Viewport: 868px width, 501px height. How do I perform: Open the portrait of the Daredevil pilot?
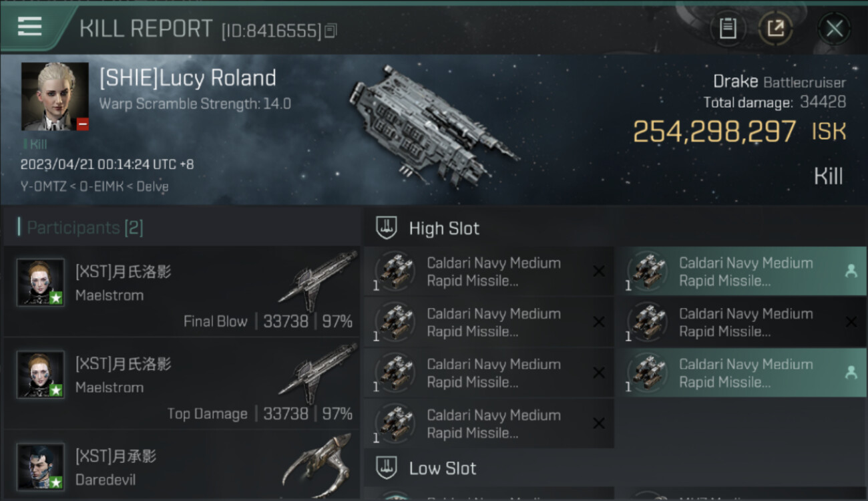[41, 466]
